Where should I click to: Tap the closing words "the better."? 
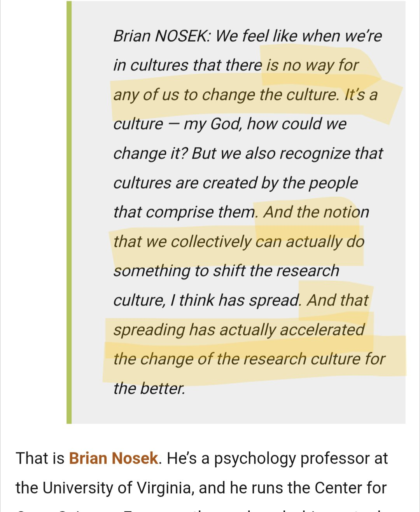click(149, 388)
